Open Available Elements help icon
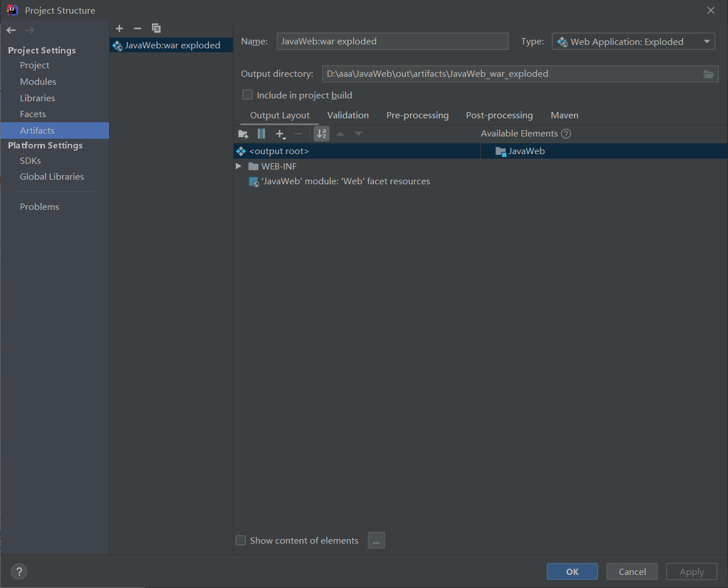Image resolution: width=728 pixels, height=588 pixels. click(x=566, y=134)
